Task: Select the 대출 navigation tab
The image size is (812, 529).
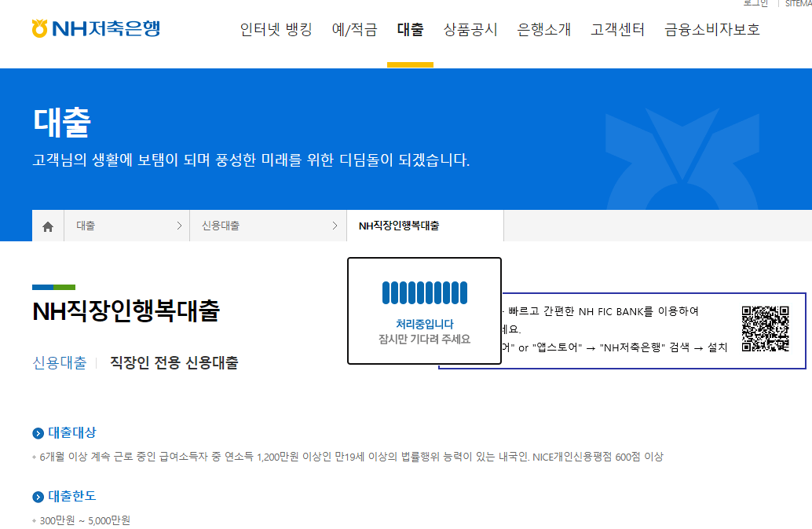Action: tap(409, 30)
